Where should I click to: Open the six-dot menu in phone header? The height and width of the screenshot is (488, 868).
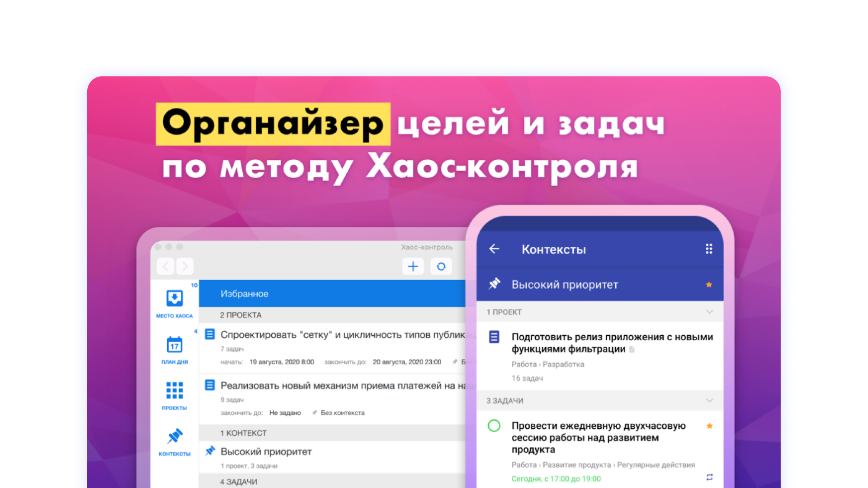pyautogui.click(x=709, y=249)
